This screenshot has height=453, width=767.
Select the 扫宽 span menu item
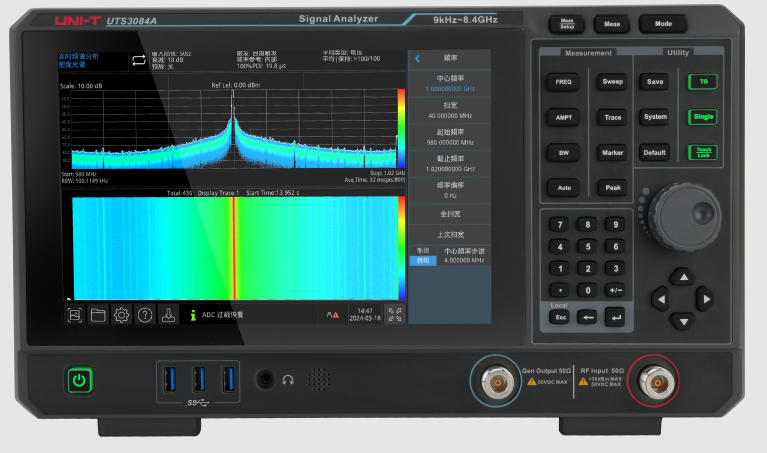pos(450,110)
